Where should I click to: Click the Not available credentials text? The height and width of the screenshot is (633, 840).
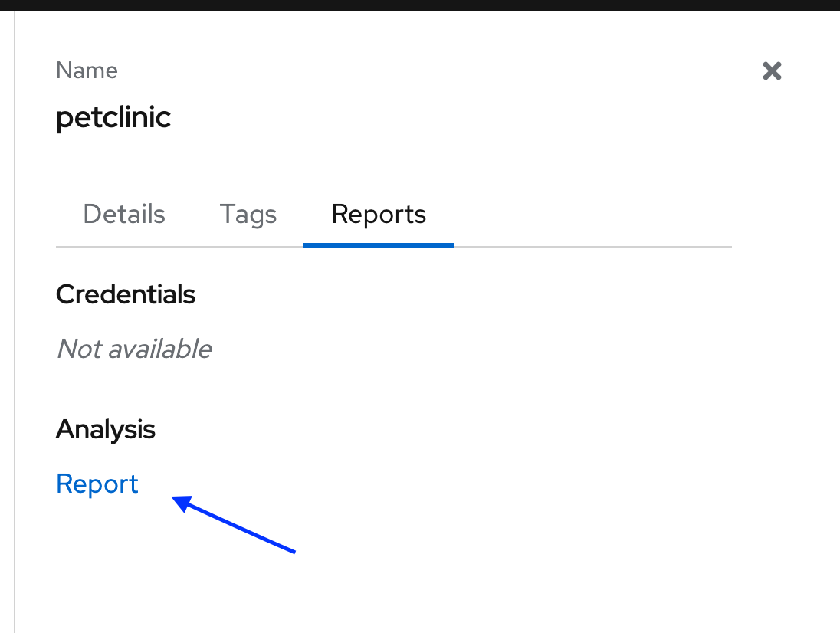pos(134,349)
